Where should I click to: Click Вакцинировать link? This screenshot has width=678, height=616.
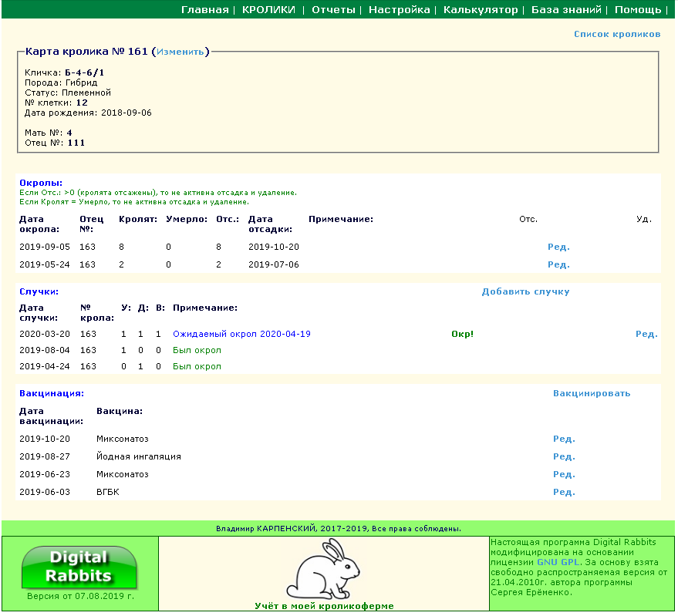tap(592, 393)
